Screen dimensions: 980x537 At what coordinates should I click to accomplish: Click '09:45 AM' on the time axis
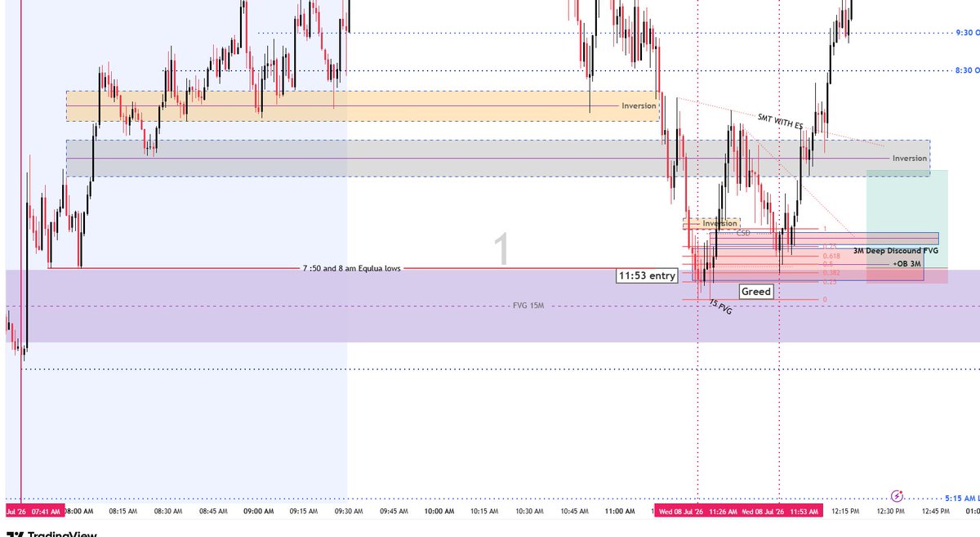(394, 512)
